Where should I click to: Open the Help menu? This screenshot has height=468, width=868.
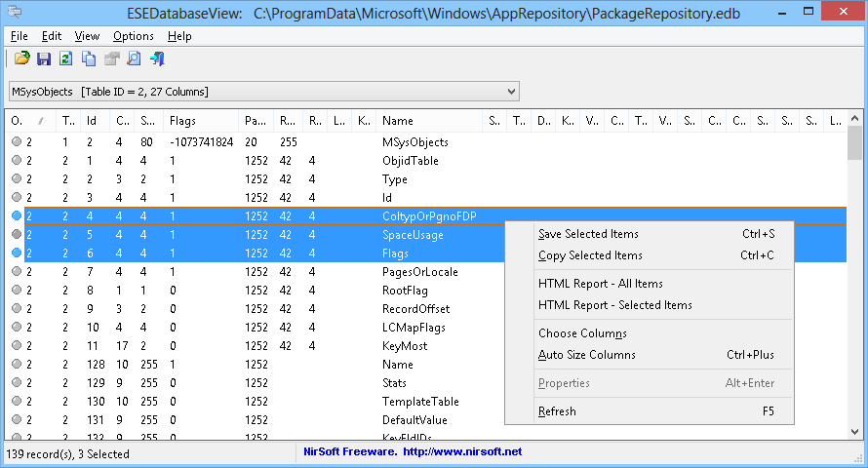coord(179,36)
